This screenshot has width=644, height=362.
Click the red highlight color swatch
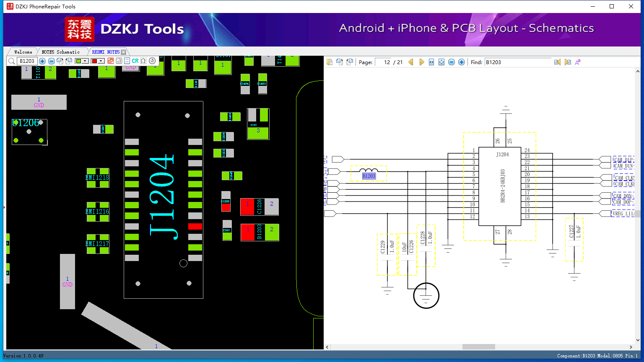94,61
